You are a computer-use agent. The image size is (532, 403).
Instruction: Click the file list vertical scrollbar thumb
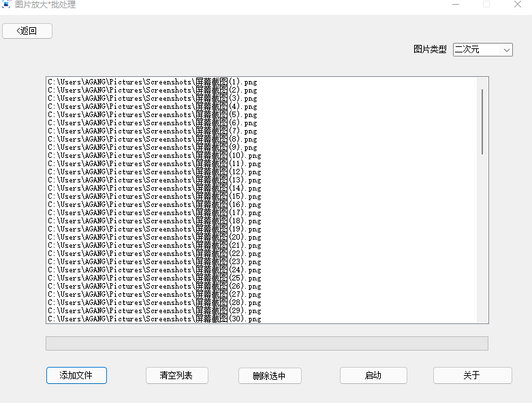point(482,121)
